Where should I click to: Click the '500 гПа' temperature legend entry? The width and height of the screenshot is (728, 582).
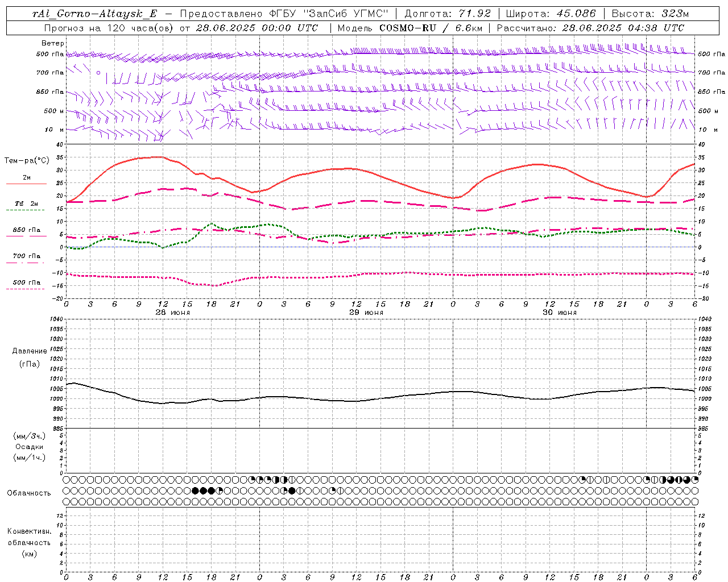[27, 282]
